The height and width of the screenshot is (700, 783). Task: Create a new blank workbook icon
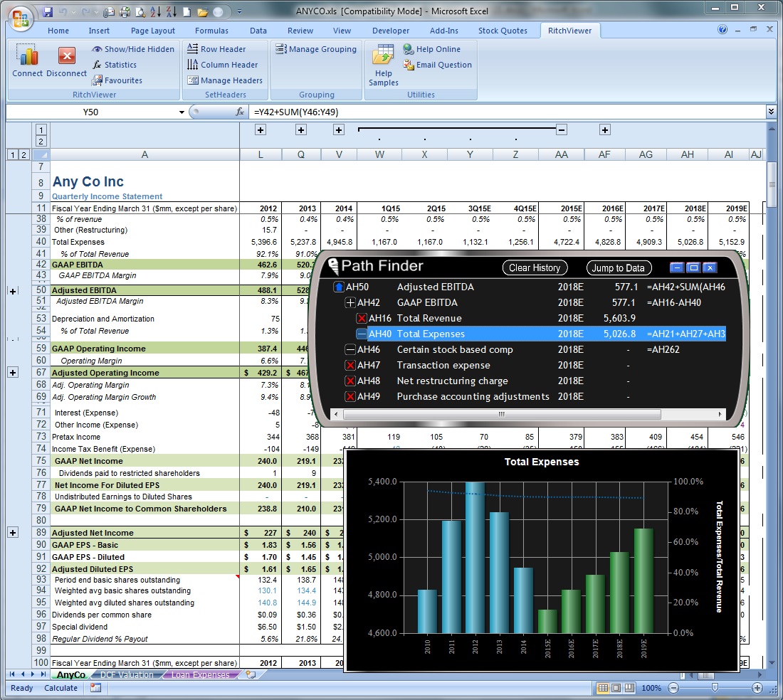pyautogui.click(x=186, y=12)
